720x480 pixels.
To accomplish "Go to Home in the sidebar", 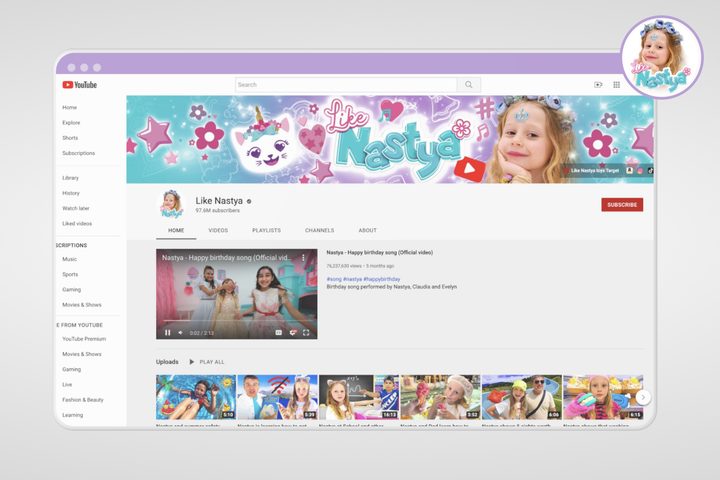I will coord(69,107).
